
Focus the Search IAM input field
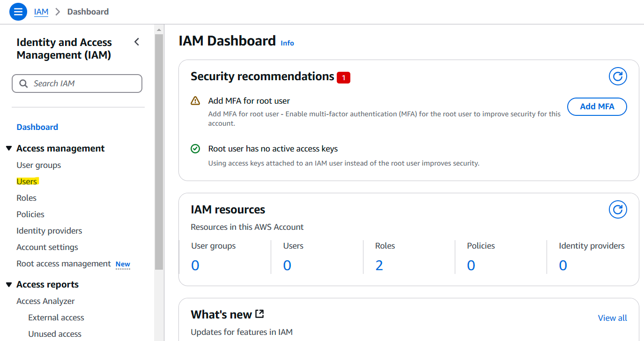77,83
